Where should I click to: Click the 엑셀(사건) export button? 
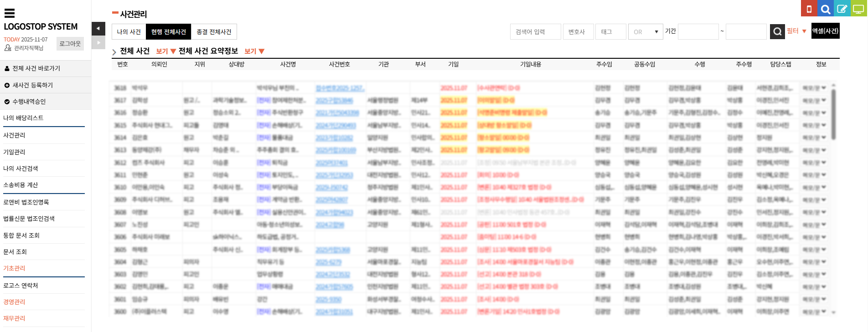click(825, 31)
